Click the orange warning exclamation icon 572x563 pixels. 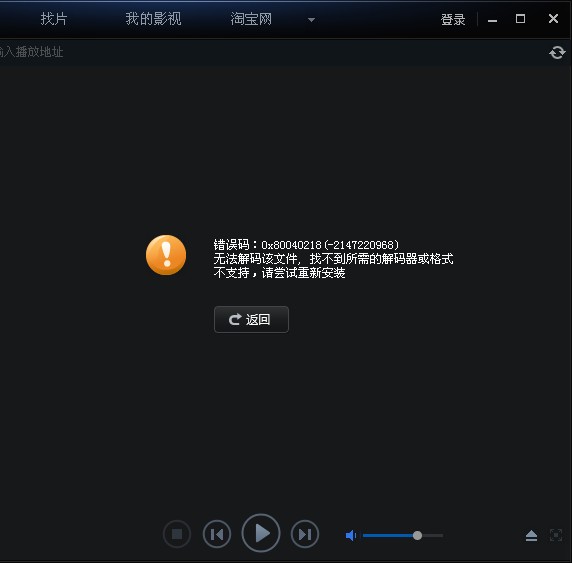tap(166, 255)
